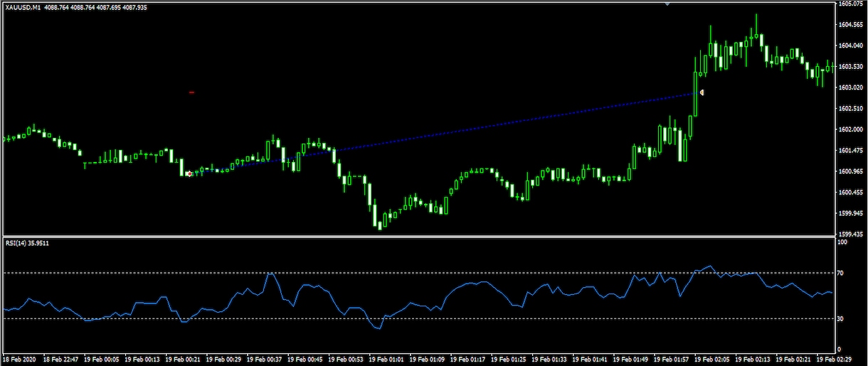The height and width of the screenshot is (366, 868).
Task: Click the 1600.965 price scale label
Action: click(851, 171)
